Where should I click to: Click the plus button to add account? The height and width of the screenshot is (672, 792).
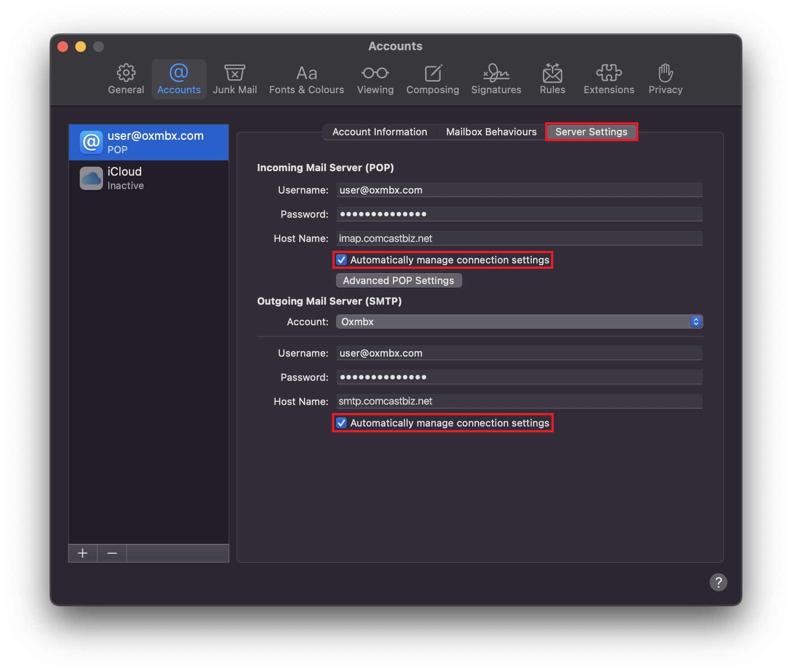pos(82,553)
